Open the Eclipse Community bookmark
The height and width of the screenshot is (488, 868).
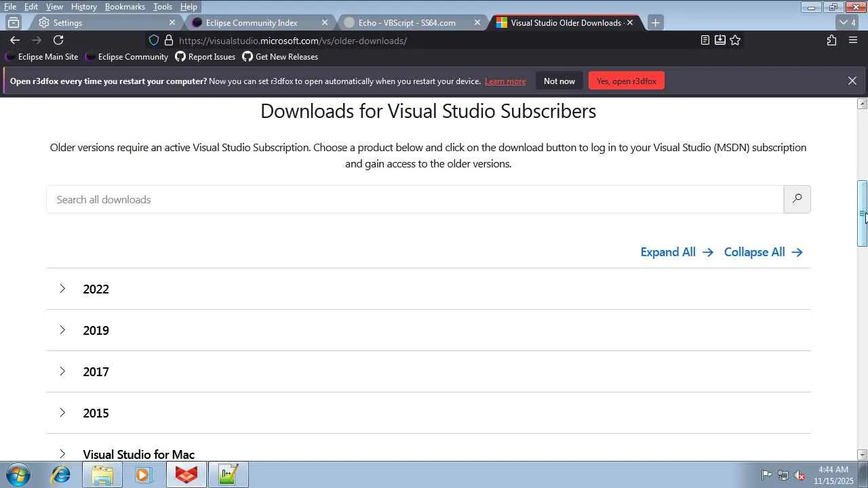[x=127, y=57]
